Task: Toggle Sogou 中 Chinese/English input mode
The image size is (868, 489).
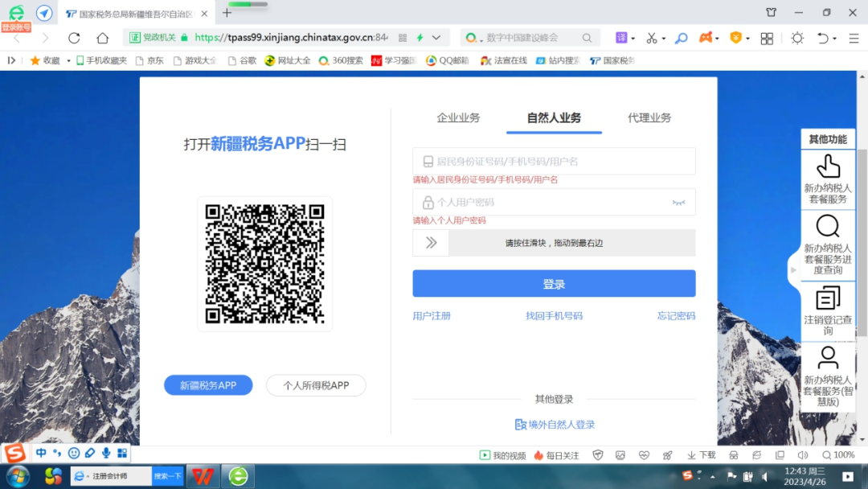Action: tap(41, 453)
